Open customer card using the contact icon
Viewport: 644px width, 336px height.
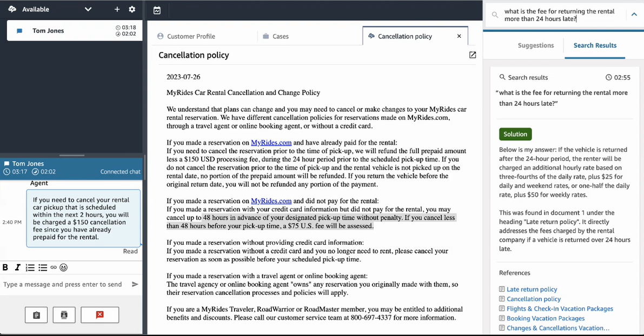(64, 315)
